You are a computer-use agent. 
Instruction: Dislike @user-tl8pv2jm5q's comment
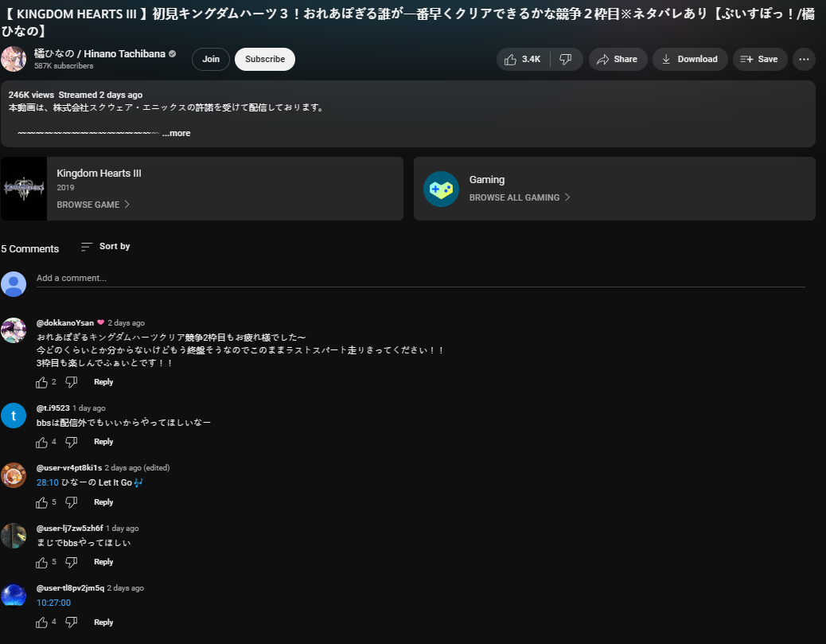click(x=71, y=623)
